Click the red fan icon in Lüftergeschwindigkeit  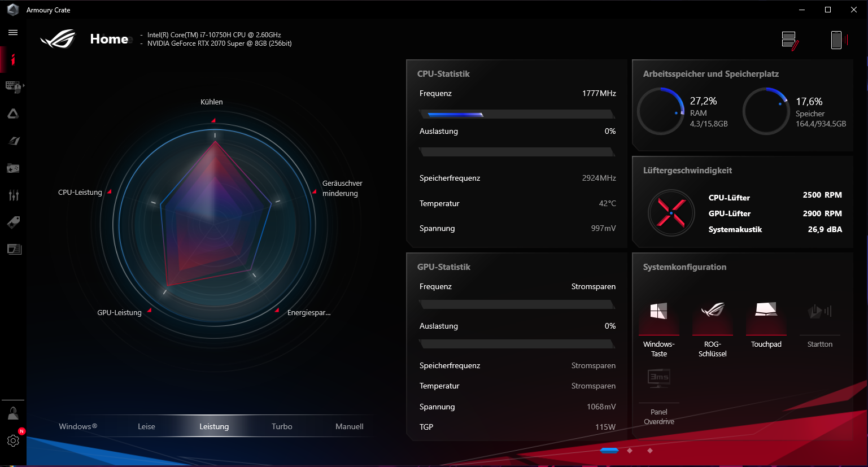671,213
